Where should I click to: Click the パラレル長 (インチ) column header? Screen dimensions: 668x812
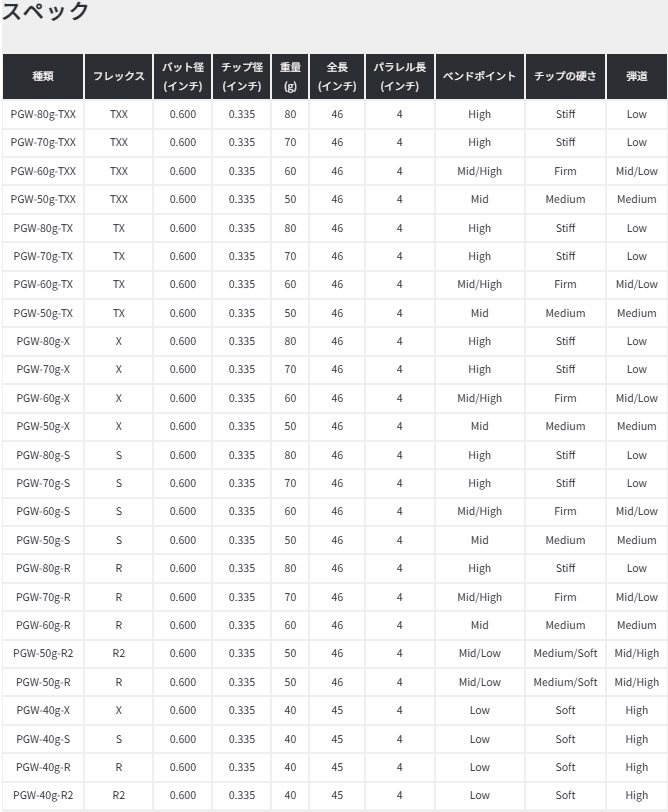pos(400,76)
